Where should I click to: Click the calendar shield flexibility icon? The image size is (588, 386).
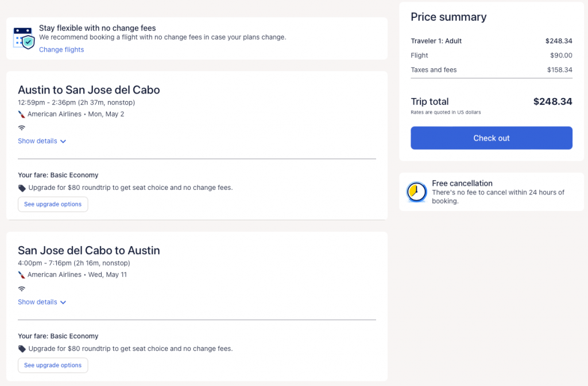pos(24,38)
